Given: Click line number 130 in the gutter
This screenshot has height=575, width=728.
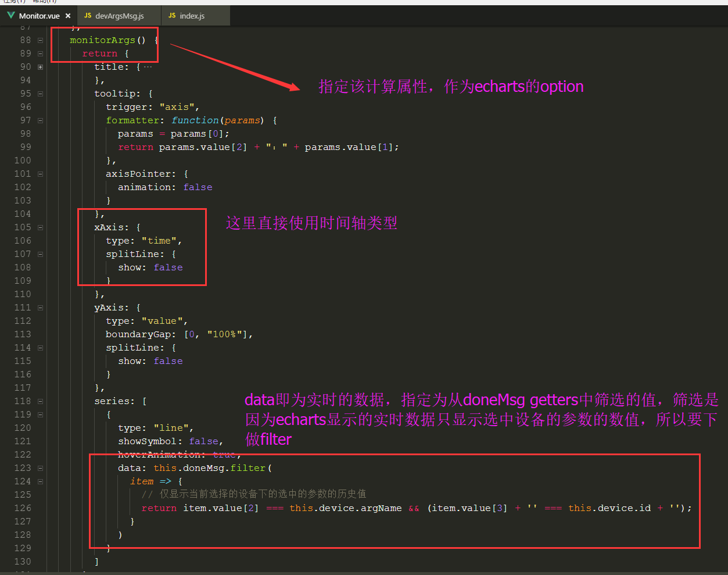Looking at the screenshot, I should 23,562.
